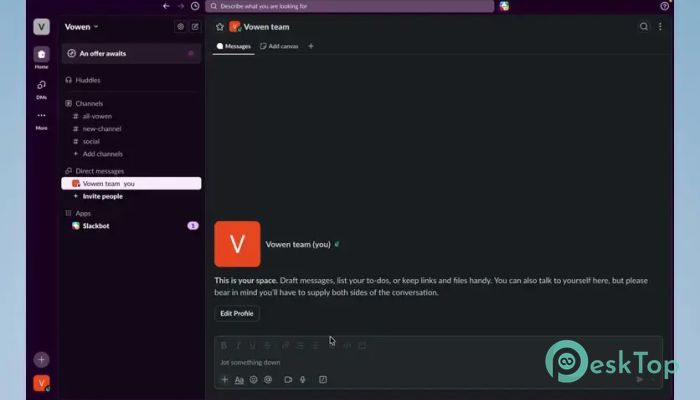The width and height of the screenshot is (700, 400).
Task: Toggle bulleted list in the composer
Action: click(315, 346)
